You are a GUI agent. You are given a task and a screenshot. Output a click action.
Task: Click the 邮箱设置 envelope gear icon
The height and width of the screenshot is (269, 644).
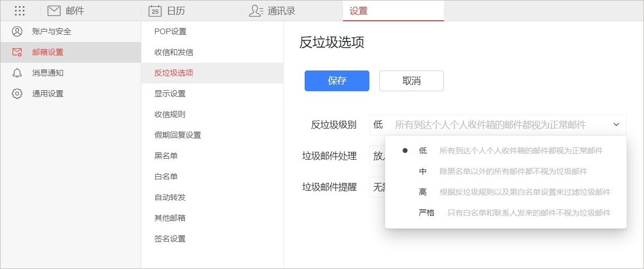17,52
